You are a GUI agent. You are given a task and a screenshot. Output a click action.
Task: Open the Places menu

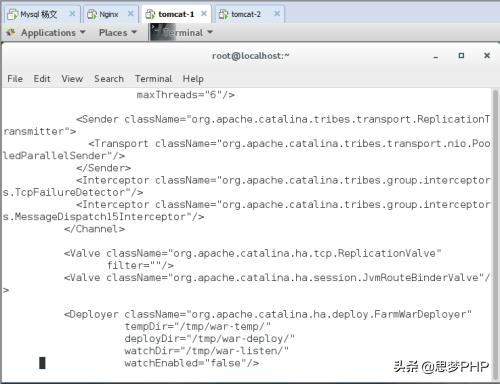(118, 33)
